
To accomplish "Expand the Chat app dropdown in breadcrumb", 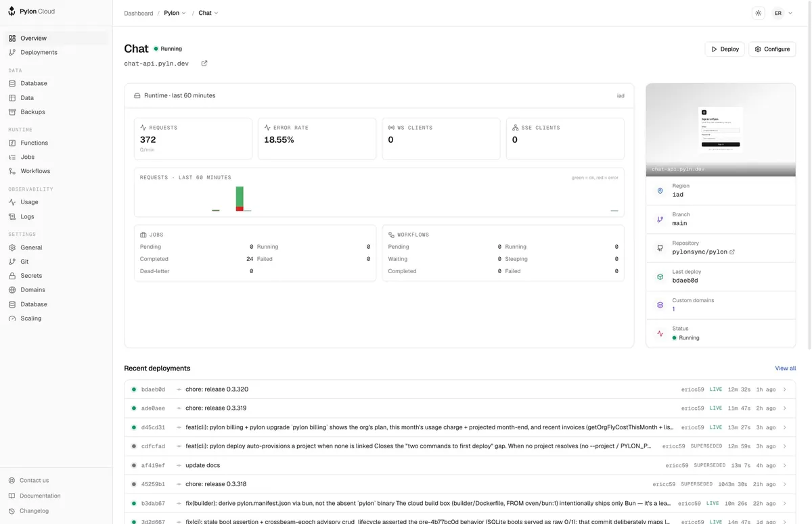I will point(208,13).
